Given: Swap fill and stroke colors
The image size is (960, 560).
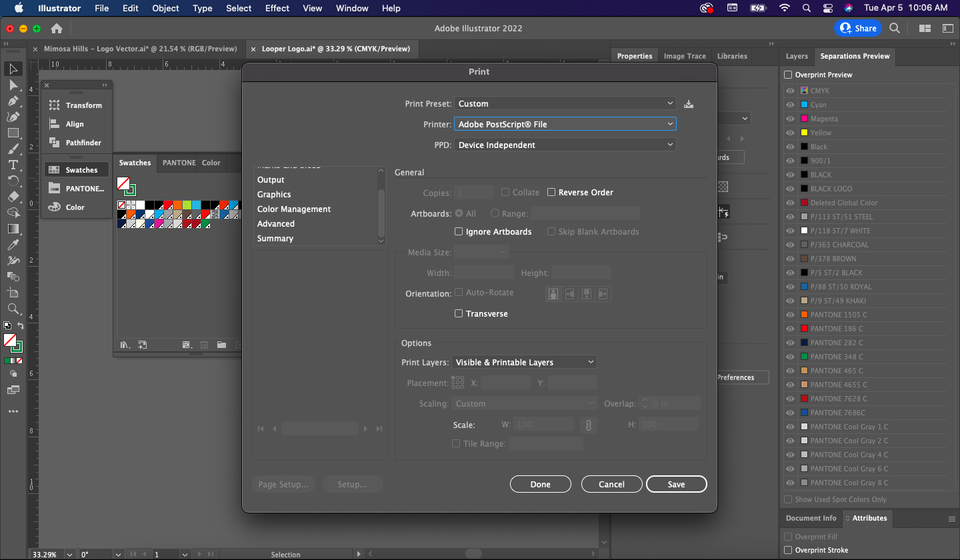Looking at the screenshot, I should [x=21, y=326].
